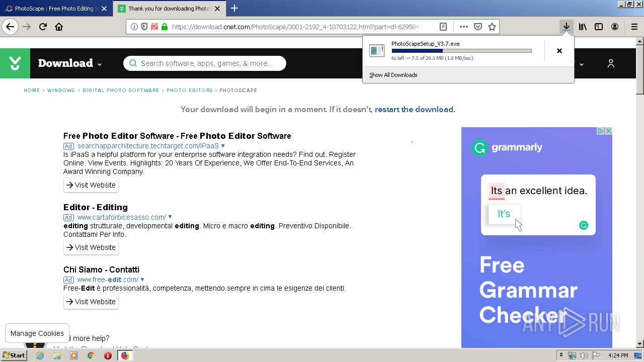Visit Website for cartaforbicesasso ad
Viewport: 644px width, 362px height.
[91, 247]
